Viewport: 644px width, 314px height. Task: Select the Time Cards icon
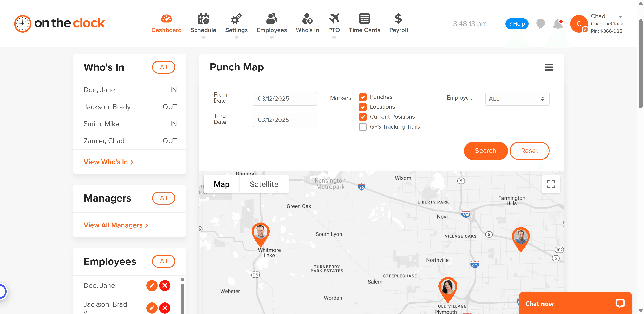click(x=364, y=19)
